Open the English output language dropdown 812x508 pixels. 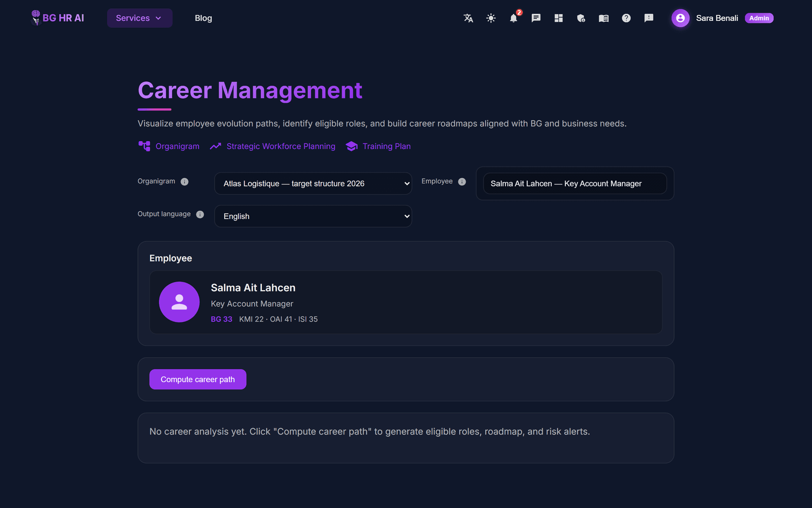[313, 216]
